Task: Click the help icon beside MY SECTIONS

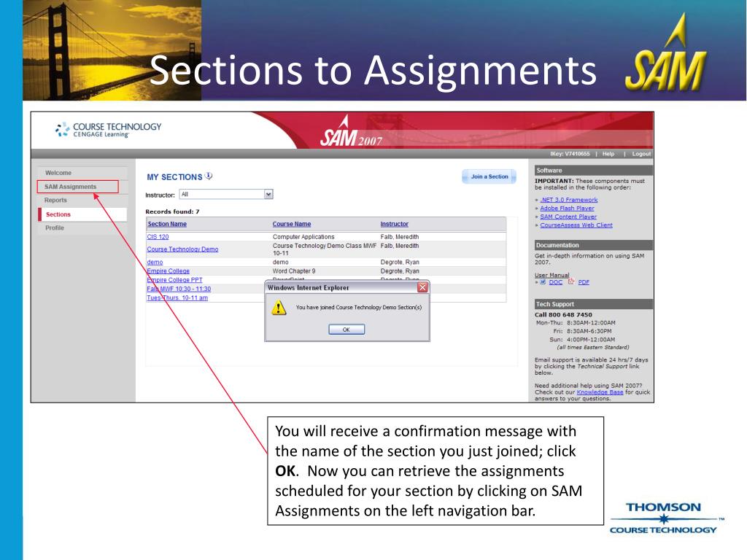Action: pyautogui.click(x=209, y=176)
